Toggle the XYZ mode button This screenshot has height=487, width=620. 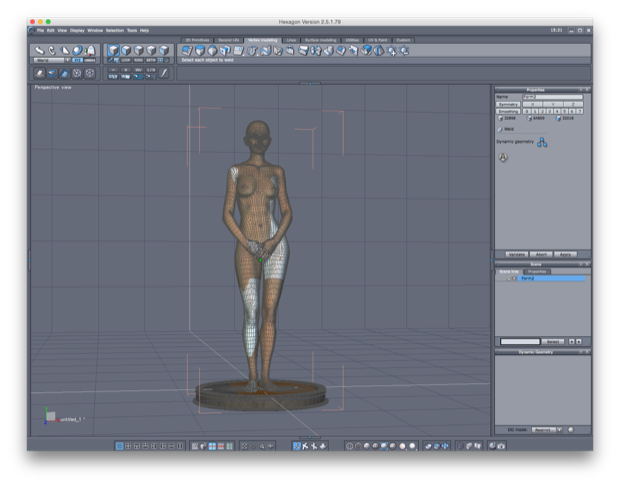[77, 60]
